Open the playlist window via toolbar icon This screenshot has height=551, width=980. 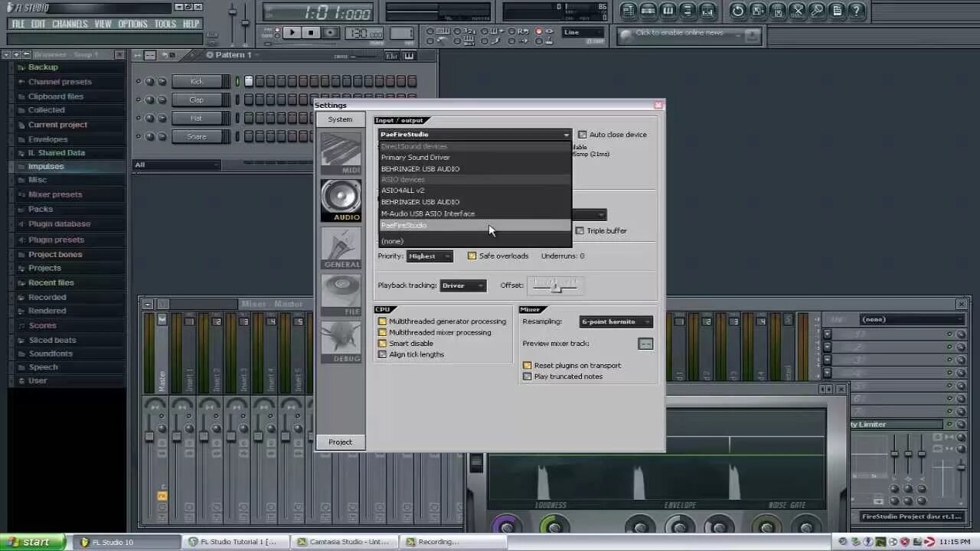point(629,11)
